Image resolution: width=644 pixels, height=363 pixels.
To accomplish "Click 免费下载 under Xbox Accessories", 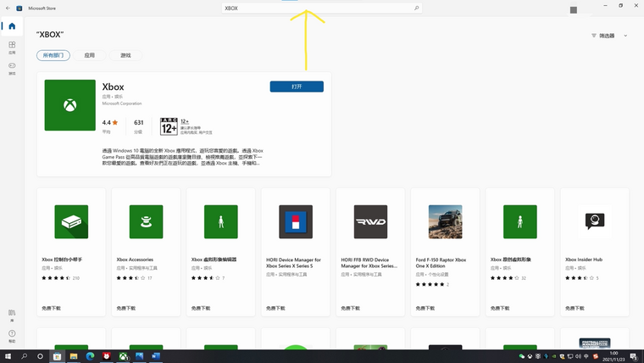I will [x=125, y=308].
